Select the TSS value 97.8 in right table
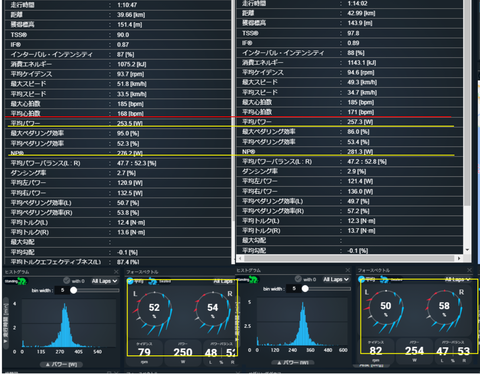Image resolution: width=480 pixels, height=375 pixels. tap(353, 33)
